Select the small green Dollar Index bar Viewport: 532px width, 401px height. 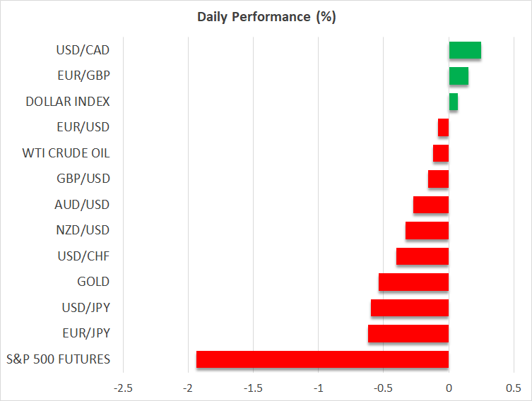point(453,102)
